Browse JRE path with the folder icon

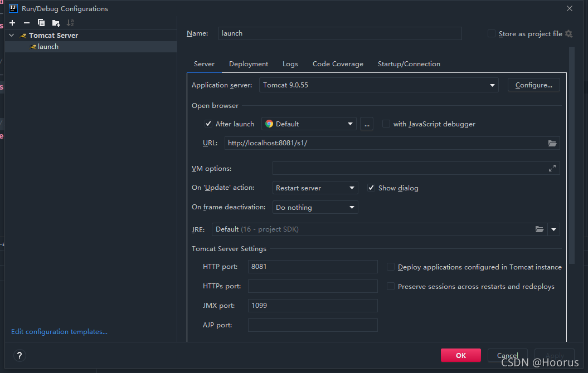[540, 229]
